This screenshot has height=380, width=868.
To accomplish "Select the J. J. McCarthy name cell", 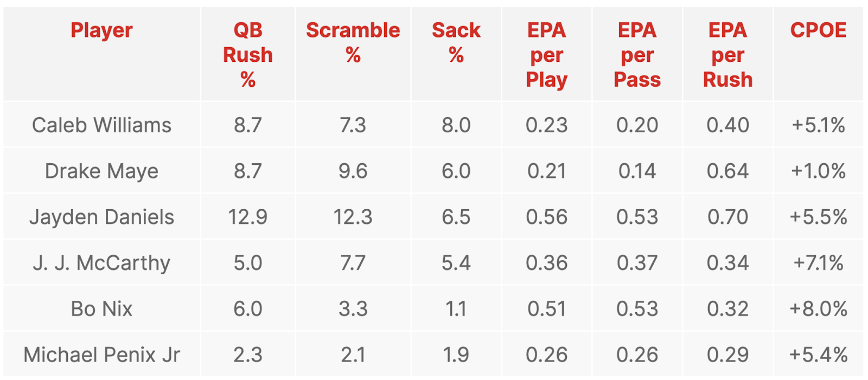I will pyautogui.click(x=101, y=263).
